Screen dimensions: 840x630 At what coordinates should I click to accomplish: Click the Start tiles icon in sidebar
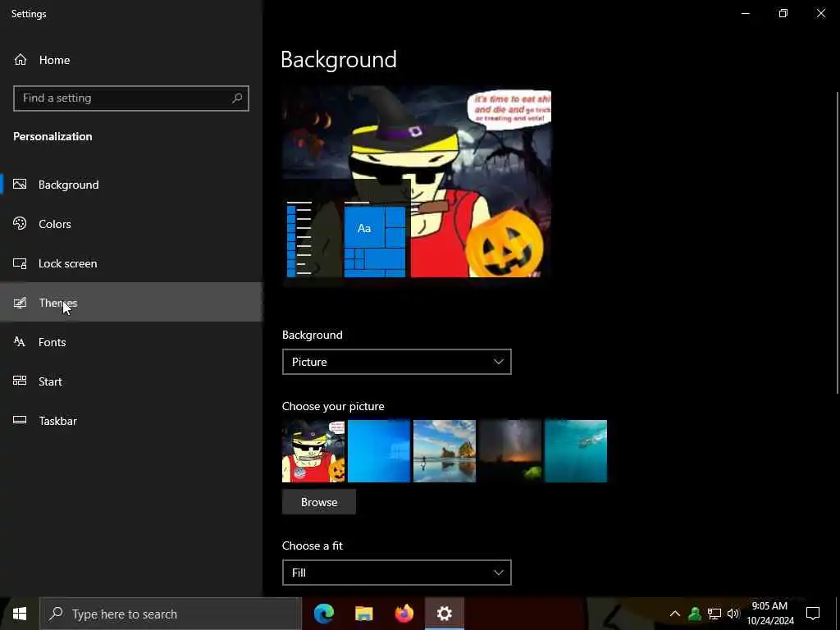coord(20,381)
